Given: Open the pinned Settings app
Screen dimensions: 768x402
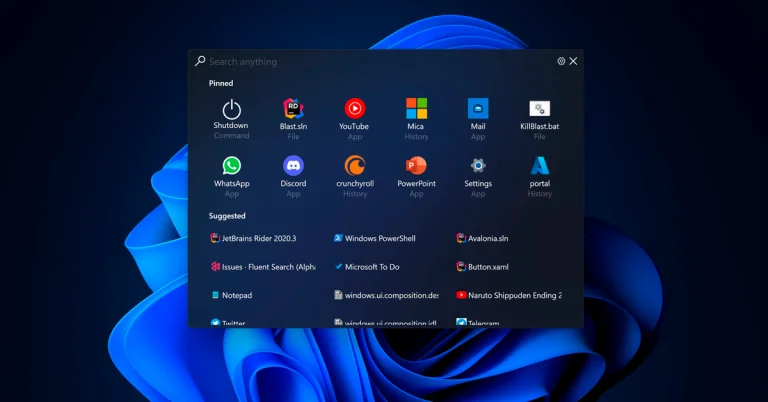Looking at the screenshot, I should pyautogui.click(x=478, y=166).
